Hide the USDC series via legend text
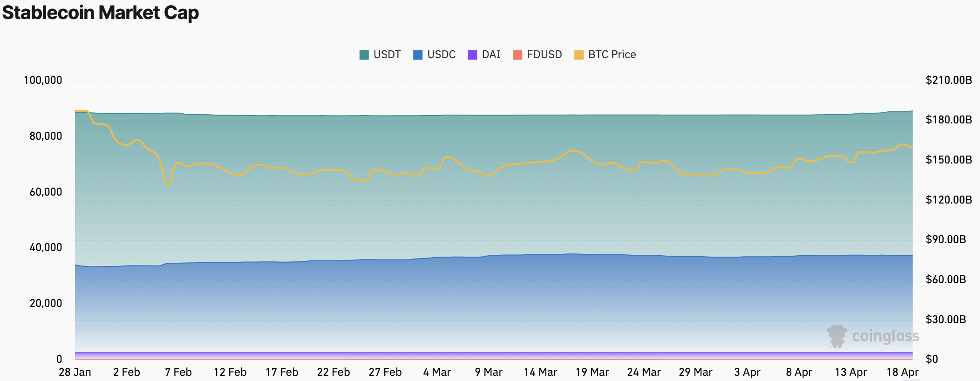 441,55
